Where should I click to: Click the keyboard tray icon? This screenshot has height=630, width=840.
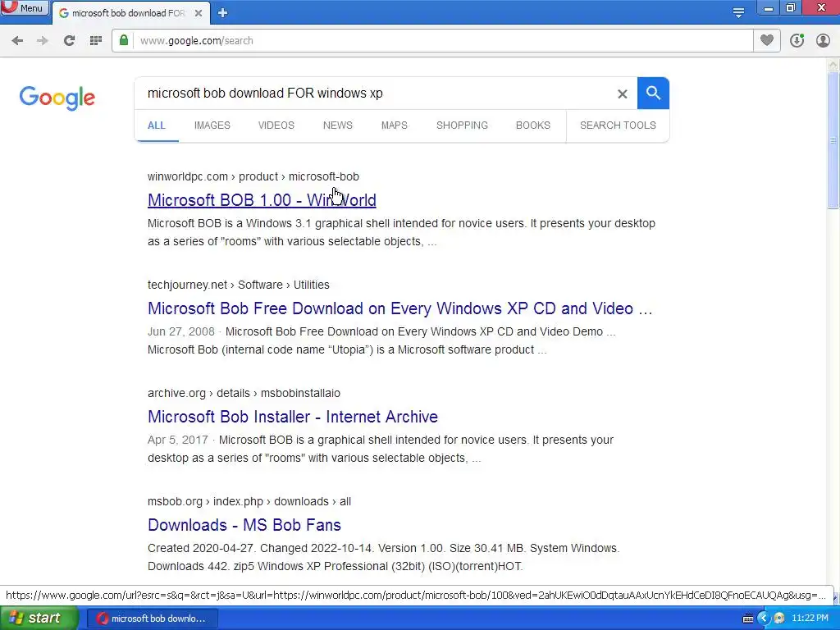[x=748, y=619]
